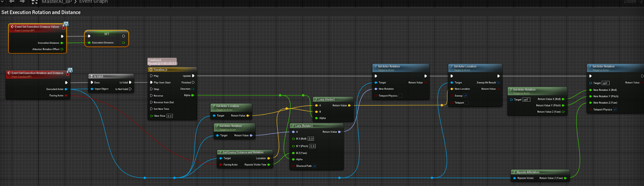Click the function icon on Riposte AIRotation node
The height and width of the screenshot is (186, 644).
tap(514, 172)
